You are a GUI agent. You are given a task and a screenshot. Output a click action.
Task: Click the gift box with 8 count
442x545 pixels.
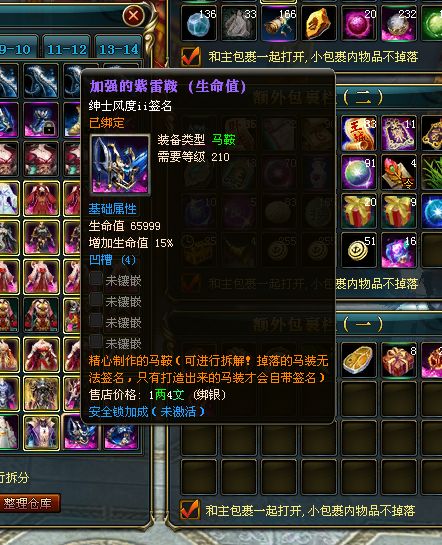[399, 360]
